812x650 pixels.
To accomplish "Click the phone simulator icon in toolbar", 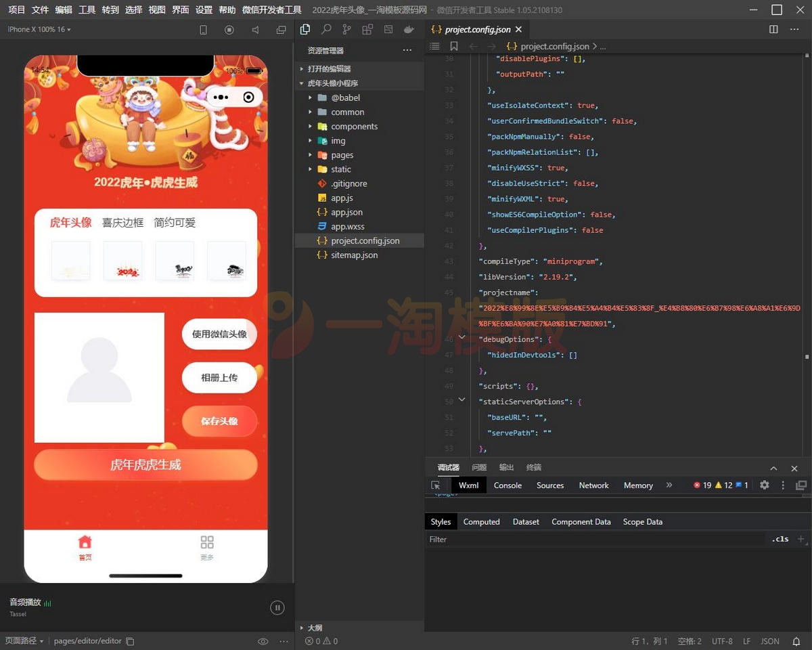I will [203, 29].
